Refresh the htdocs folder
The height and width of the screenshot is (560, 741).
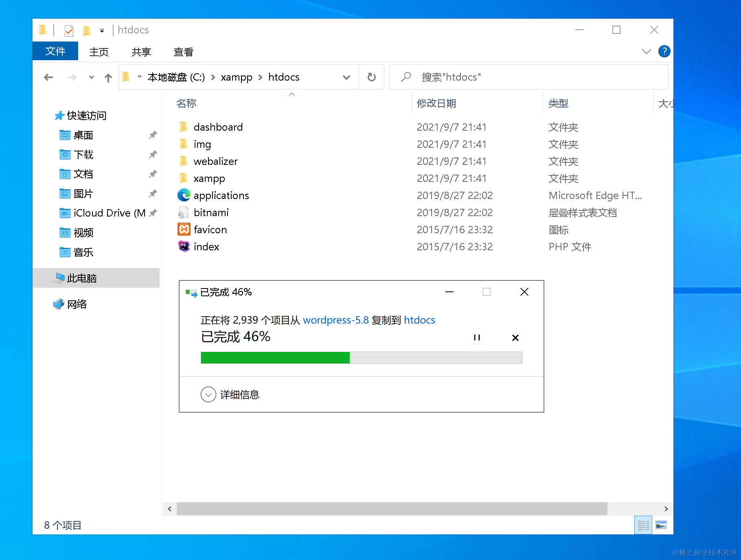coord(371,77)
